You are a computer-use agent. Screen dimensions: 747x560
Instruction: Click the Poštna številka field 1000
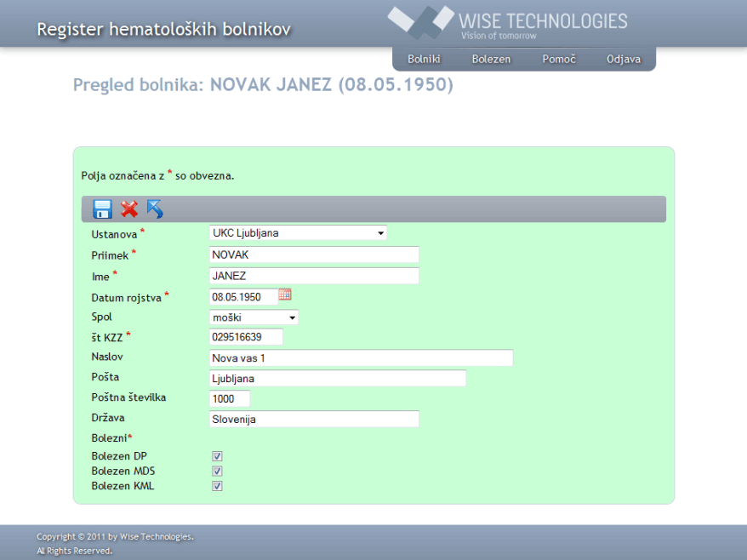[230, 399]
